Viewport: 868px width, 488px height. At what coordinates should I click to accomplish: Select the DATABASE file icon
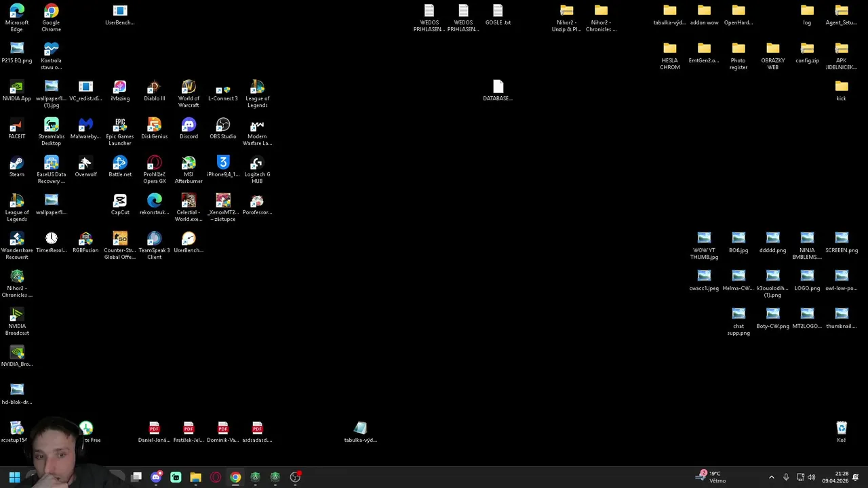click(498, 91)
